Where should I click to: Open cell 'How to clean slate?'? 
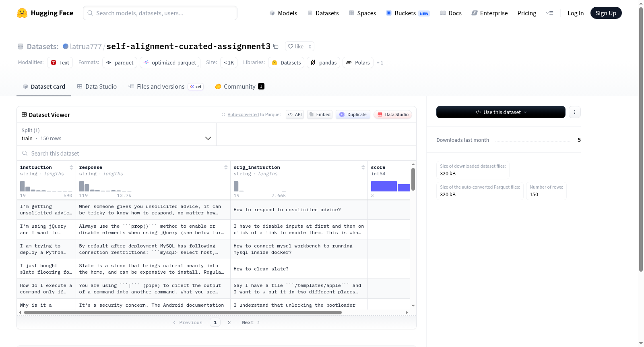pyautogui.click(x=299, y=269)
